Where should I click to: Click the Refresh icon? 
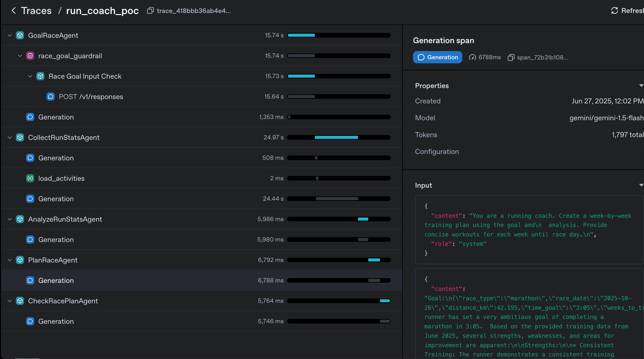(614, 11)
